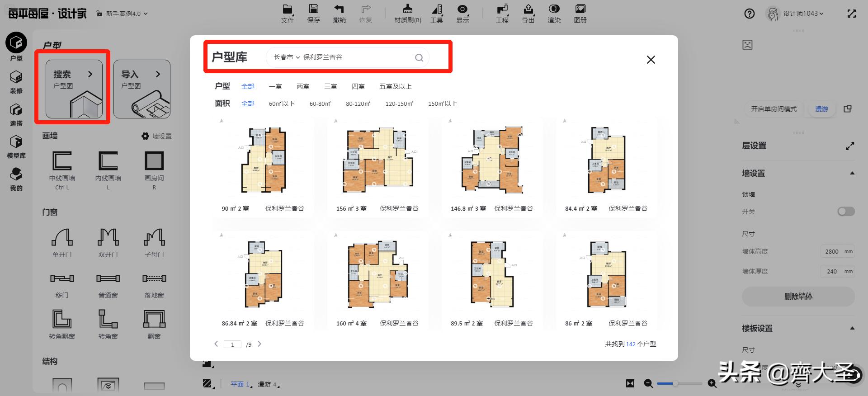Open the 长春市 city dropdown

[287, 57]
